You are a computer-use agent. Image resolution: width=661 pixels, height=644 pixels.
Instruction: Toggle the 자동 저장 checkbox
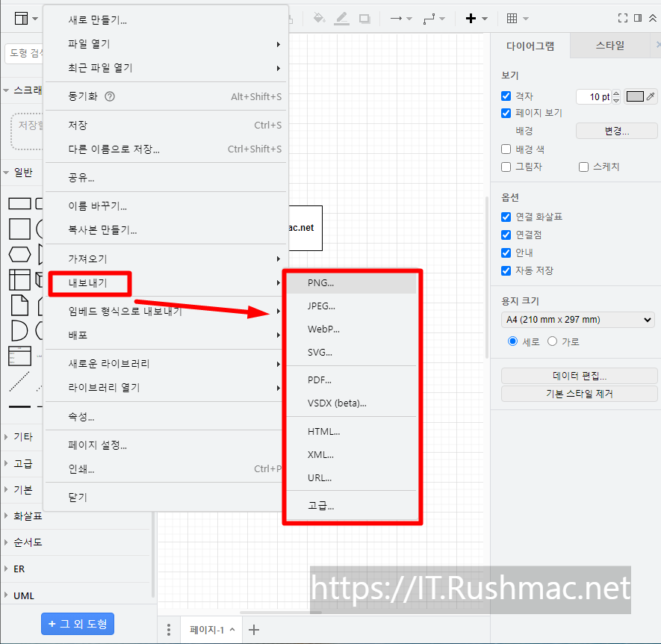tap(506, 270)
